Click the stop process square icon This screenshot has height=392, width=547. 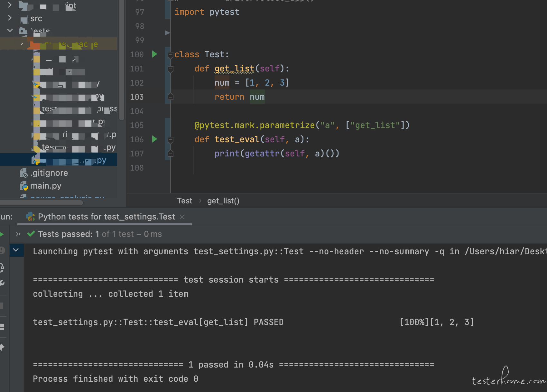[x=2, y=305]
